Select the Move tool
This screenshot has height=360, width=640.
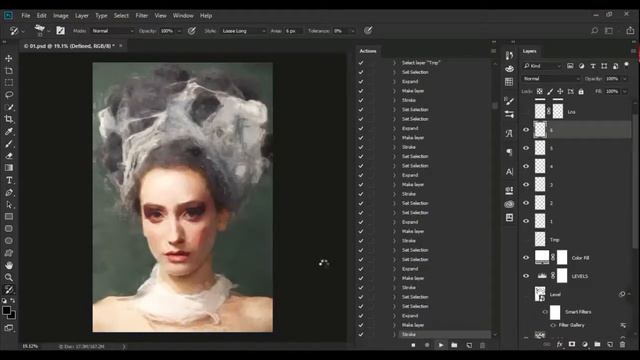pyautogui.click(x=9, y=59)
